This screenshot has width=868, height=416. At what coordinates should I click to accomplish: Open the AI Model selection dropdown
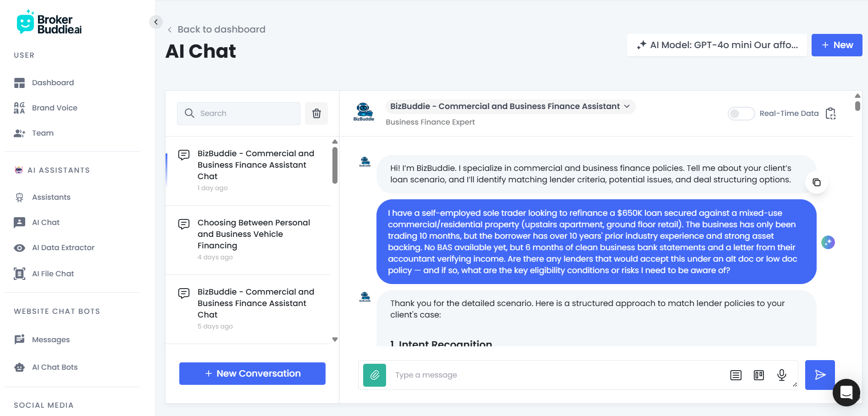tap(717, 45)
